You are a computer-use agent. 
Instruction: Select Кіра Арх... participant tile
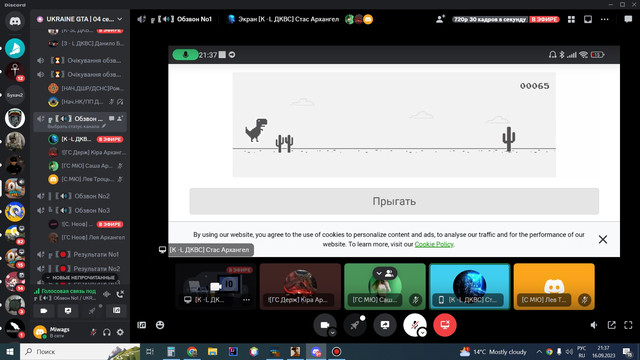300,287
